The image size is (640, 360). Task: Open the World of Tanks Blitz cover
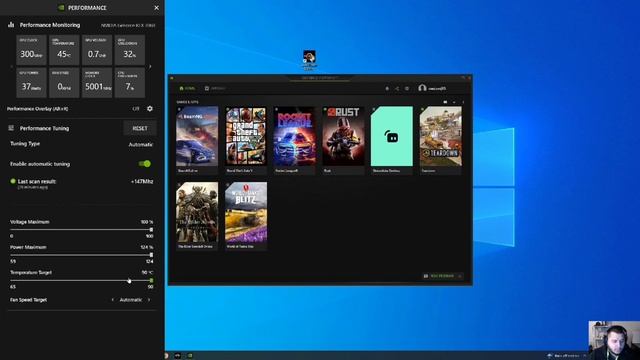click(246, 212)
